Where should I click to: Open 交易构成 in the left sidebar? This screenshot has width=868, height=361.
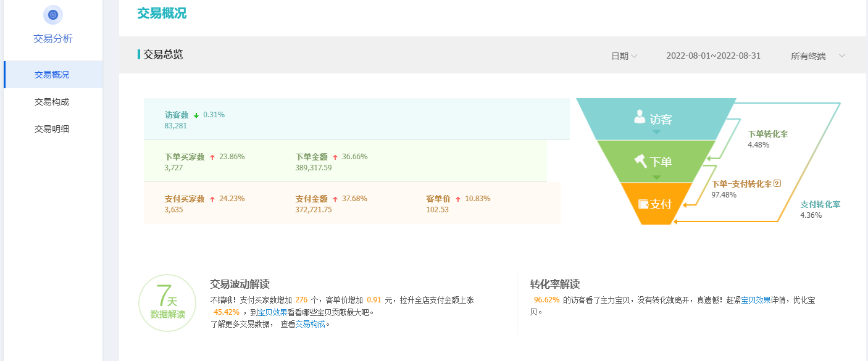point(52,102)
